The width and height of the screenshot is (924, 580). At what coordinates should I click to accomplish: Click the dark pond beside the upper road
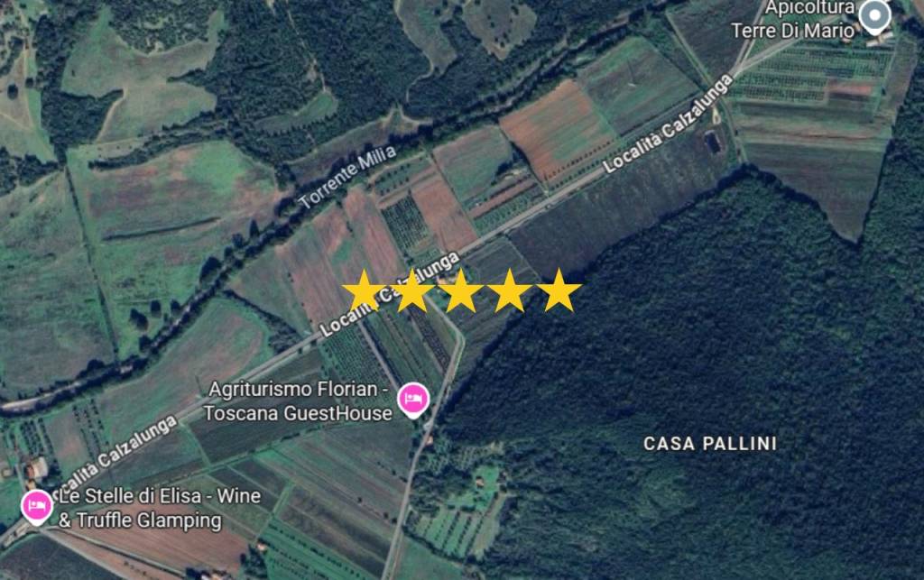(713, 142)
